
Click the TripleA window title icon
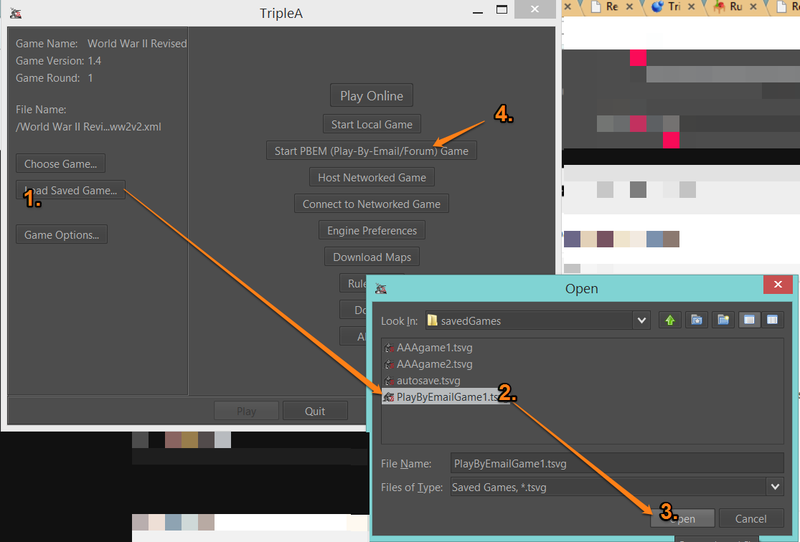click(x=16, y=13)
